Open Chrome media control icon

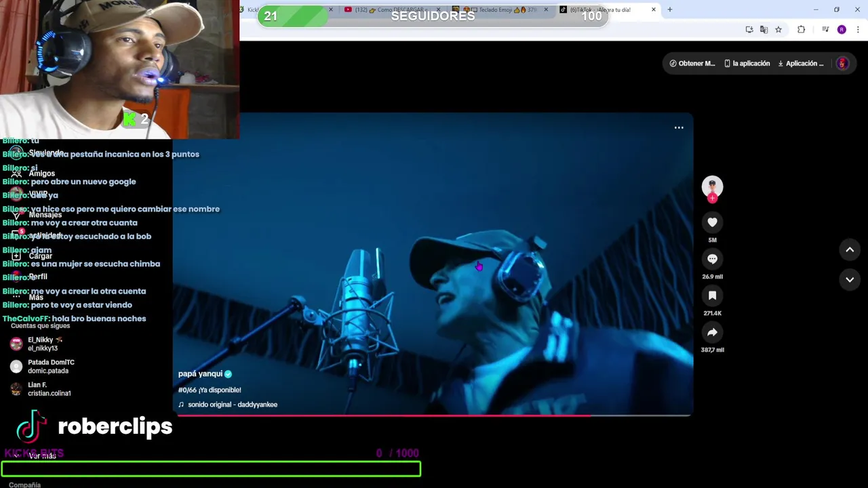click(x=825, y=30)
